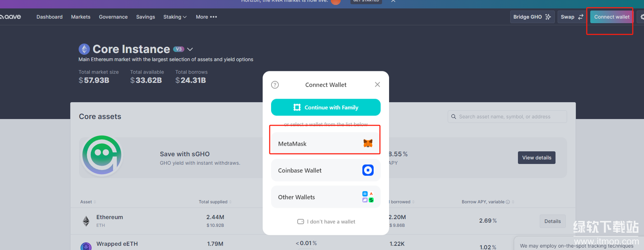
Task: Click the Ethereum asset icon
Action: coord(86,221)
